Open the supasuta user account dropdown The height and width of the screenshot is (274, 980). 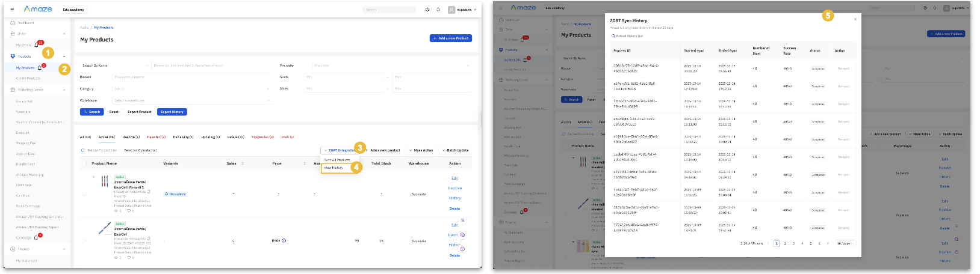462,10
